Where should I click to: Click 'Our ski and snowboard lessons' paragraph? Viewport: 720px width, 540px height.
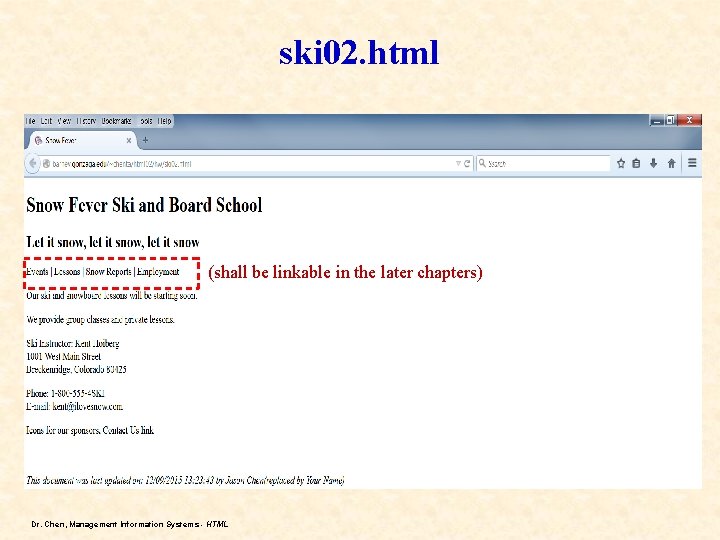tap(112, 295)
